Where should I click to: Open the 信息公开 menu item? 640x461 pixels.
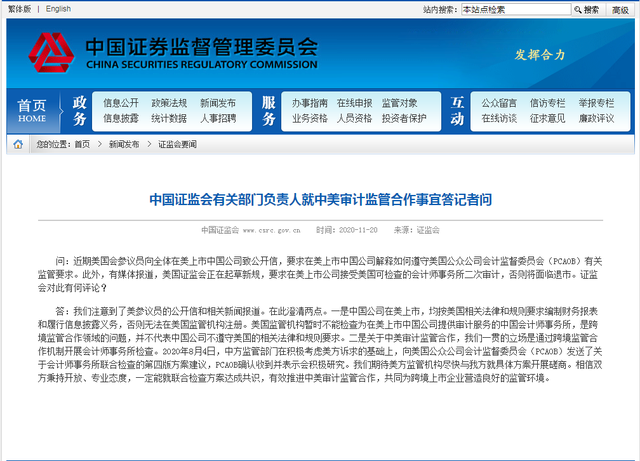point(121,102)
